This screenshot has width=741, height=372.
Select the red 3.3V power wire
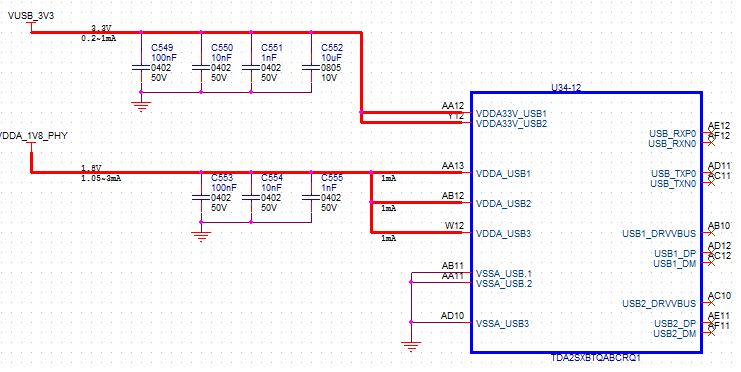pyautogui.click(x=196, y=32)
